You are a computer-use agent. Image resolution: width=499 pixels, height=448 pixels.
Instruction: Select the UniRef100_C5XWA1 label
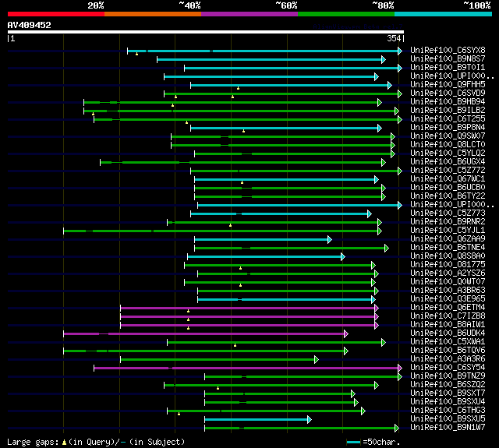[448, 342]
